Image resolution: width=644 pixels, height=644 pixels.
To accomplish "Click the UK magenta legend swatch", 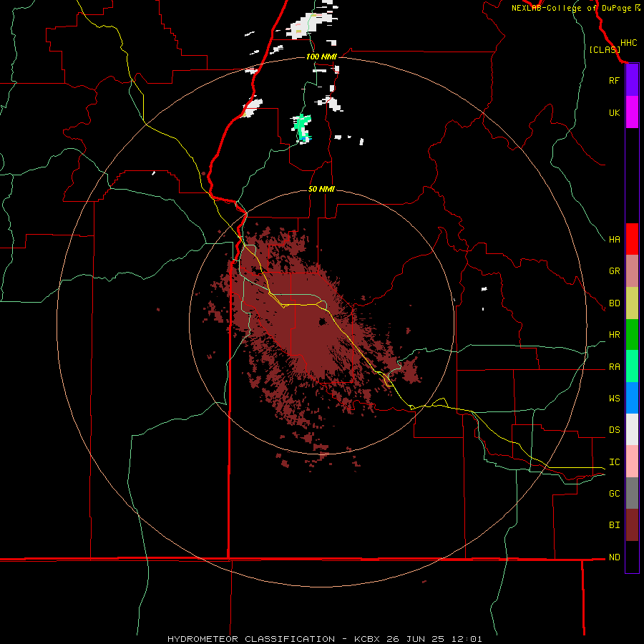I will [632, 112].
